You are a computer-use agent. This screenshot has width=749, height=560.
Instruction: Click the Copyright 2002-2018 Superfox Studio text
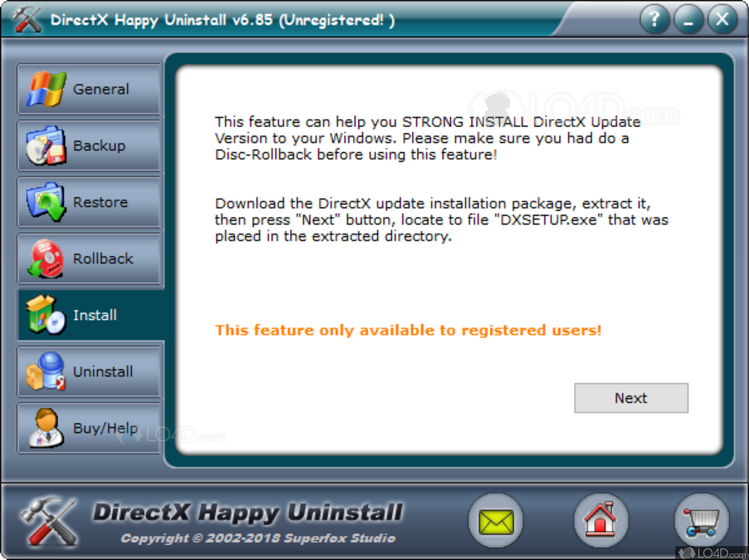(x=258, y=538)
